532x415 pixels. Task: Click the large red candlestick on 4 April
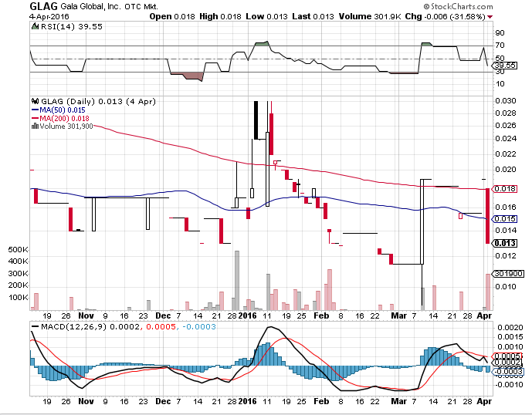tap(487, 216)
